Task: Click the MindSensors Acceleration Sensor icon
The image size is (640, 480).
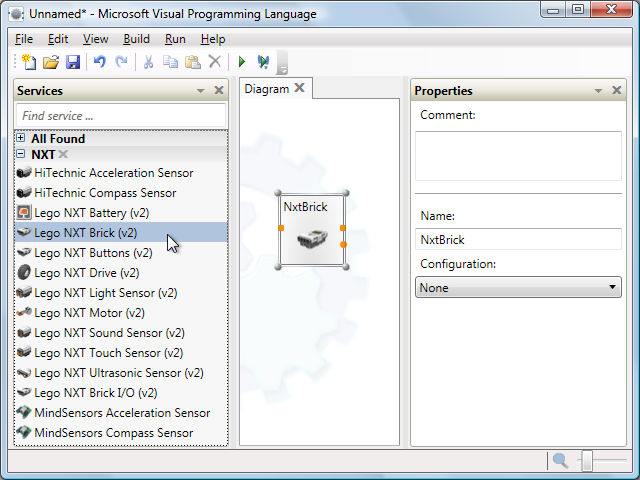Action: (x=24, y=412)
